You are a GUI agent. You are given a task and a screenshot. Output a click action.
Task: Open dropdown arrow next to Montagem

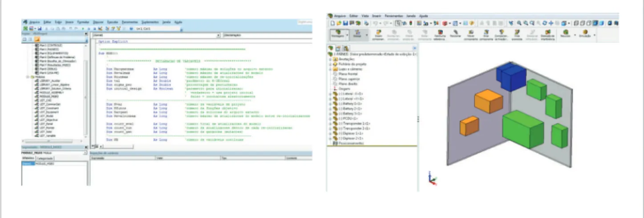[346, 34]
